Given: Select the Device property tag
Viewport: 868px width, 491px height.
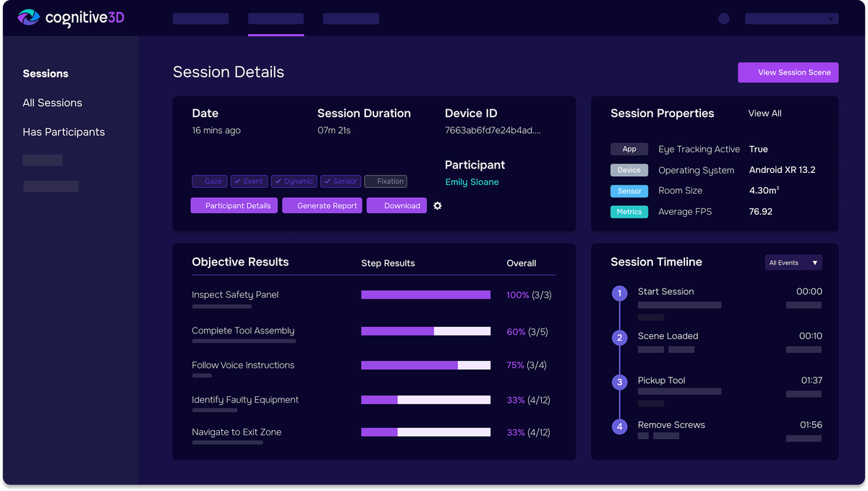Looking at the screenshot, I should (629, 170).
